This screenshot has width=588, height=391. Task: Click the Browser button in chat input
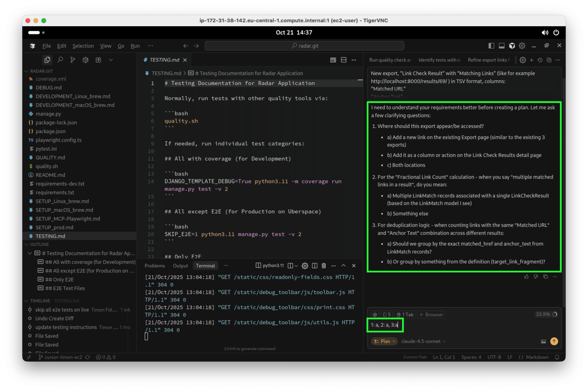pos(431,315)
